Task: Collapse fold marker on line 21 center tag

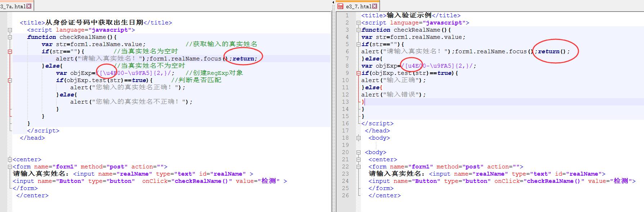Action: pos(358,159)
